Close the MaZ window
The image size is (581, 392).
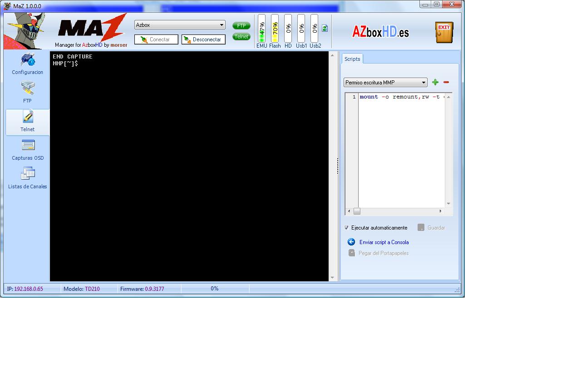click(x=453, y=4)
